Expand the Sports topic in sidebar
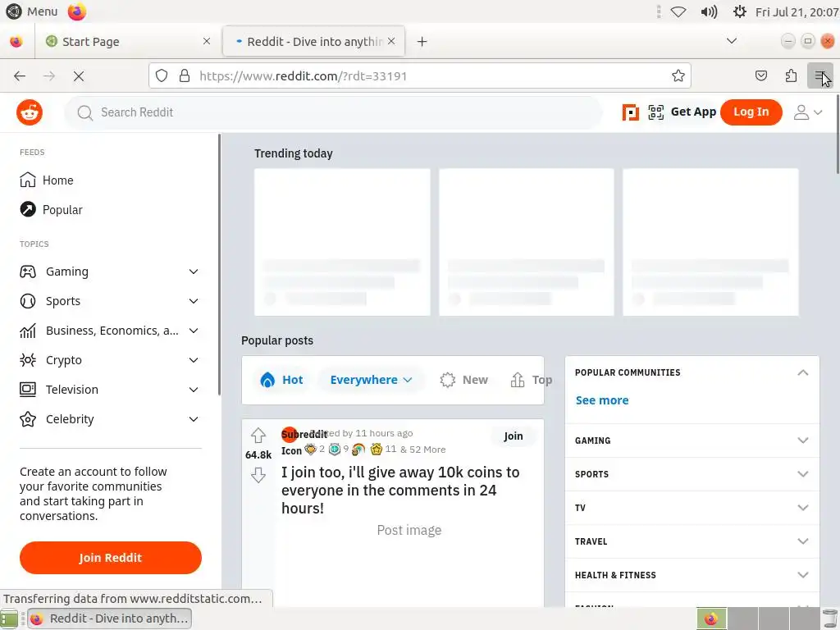 tap(194, 301)
